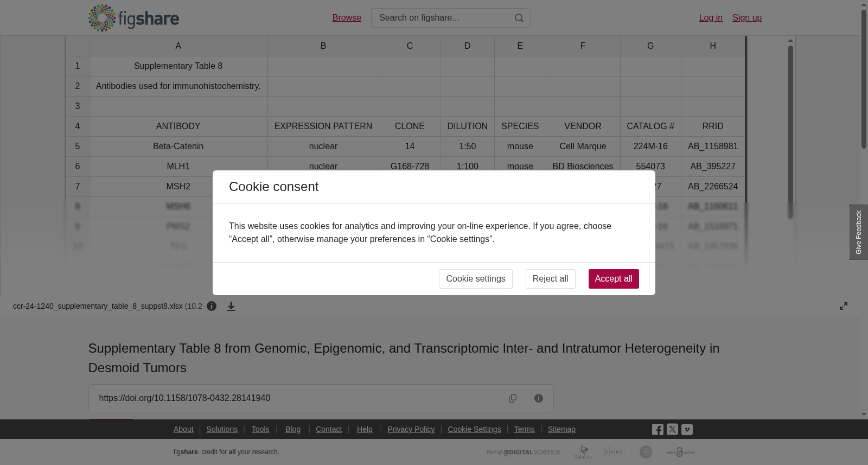Open the Give Feedback side tab
The image size is (868, 465).
[858, 232]
